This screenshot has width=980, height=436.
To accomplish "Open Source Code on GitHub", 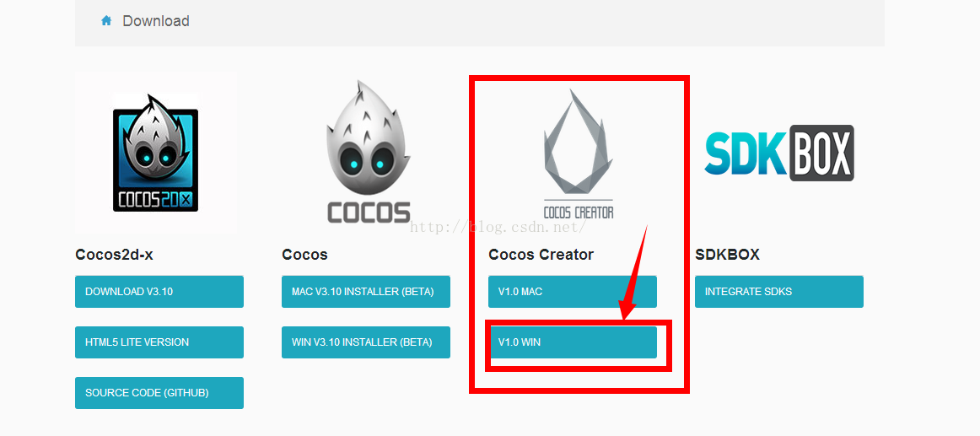I will point(159,393).
